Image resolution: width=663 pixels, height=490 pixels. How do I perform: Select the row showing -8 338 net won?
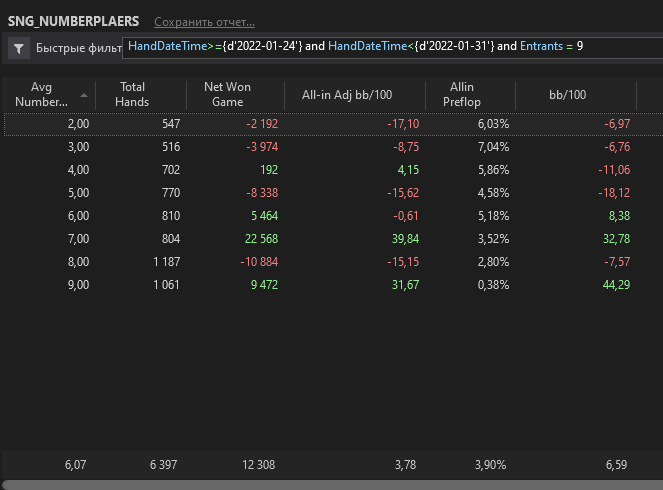(x=333, y=193)
